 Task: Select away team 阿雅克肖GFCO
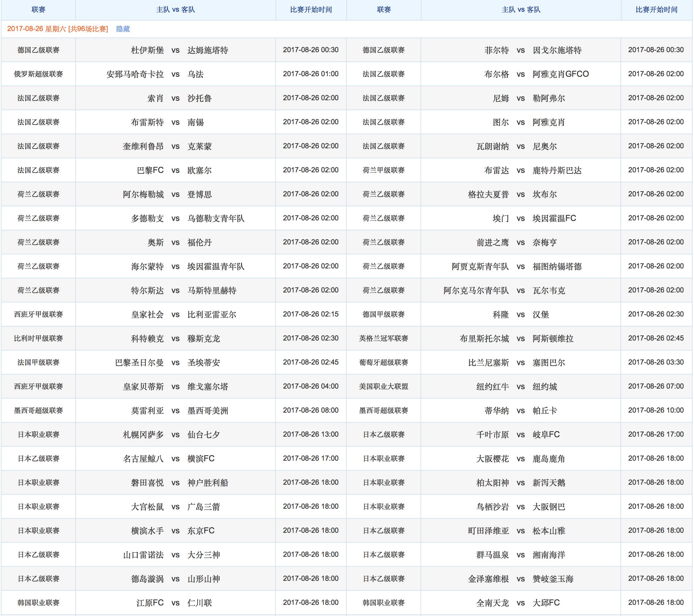pos(561,74)
